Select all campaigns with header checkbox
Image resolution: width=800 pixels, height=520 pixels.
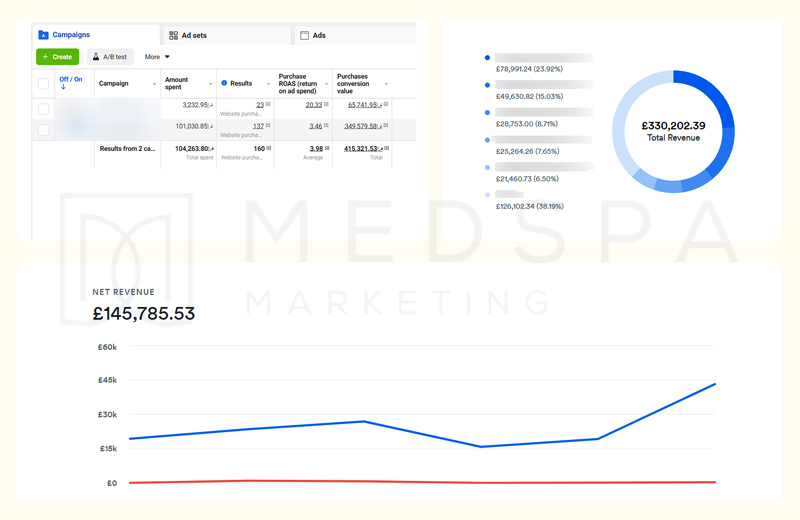(x=43, y=84)
